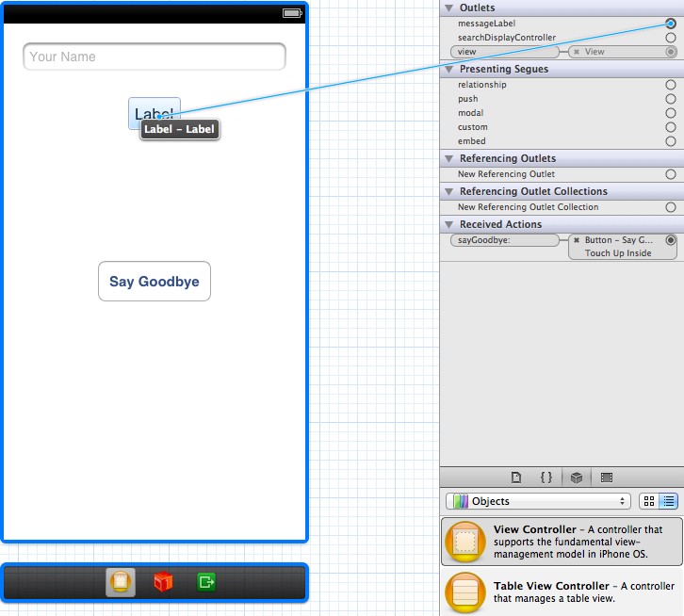Click the battery icon in status bar
Screen dimensions: 684x616
(x=292, y=13)
